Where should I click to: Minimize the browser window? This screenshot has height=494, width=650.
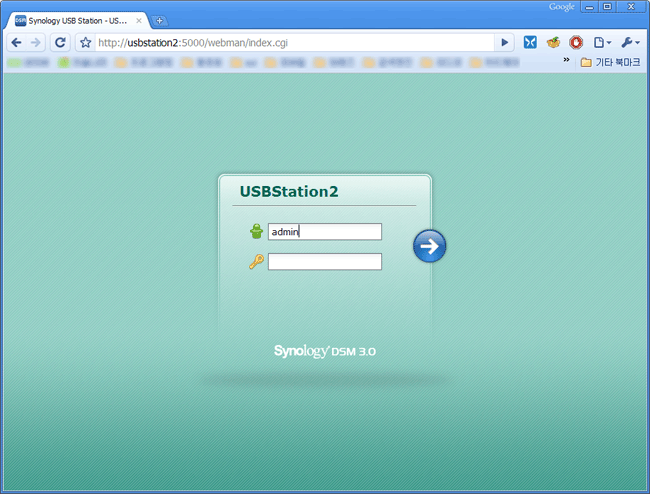(x=589, y=7)
